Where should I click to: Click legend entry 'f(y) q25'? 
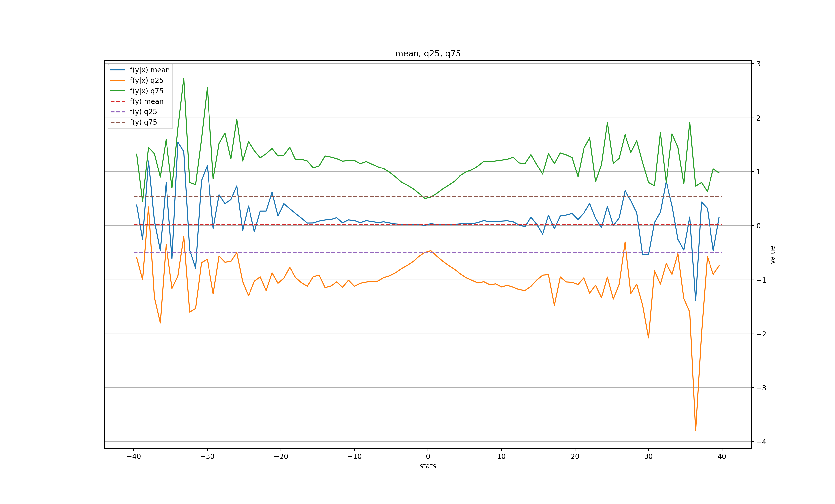[143, 112]
